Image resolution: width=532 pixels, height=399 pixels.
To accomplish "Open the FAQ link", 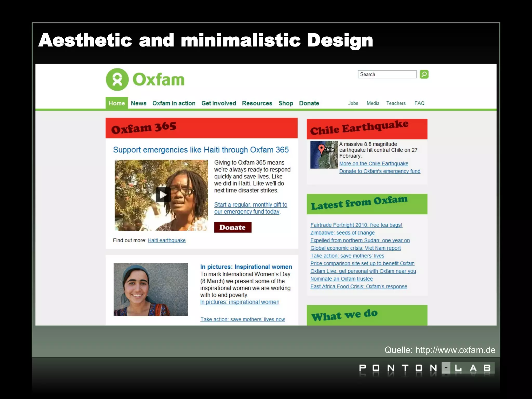I will [x=419, y=103].
